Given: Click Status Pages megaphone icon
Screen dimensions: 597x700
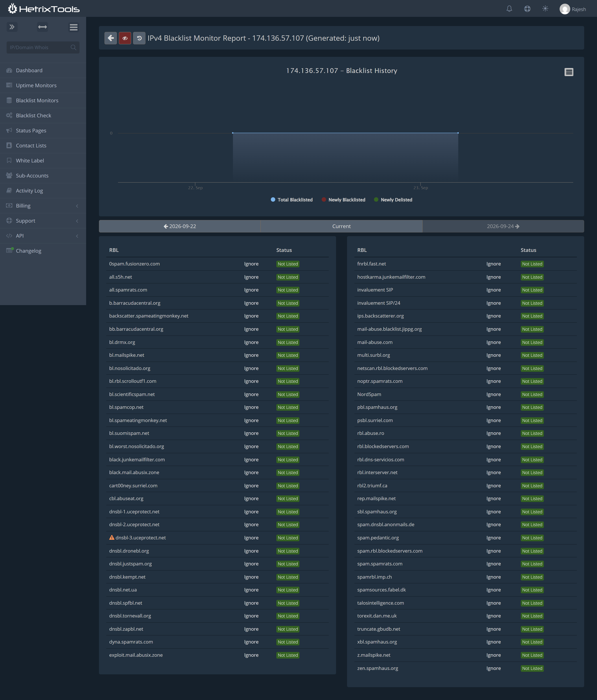Looking at the screenshot, I should click(9, 130).
